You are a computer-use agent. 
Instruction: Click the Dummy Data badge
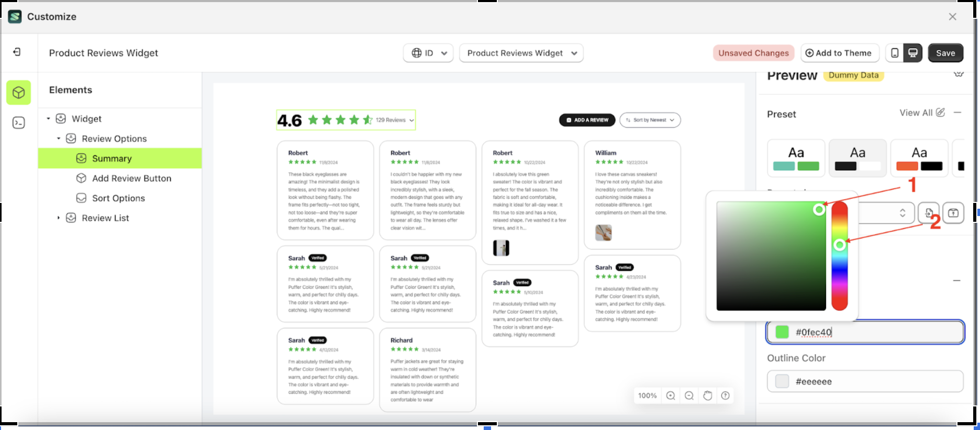853,75
